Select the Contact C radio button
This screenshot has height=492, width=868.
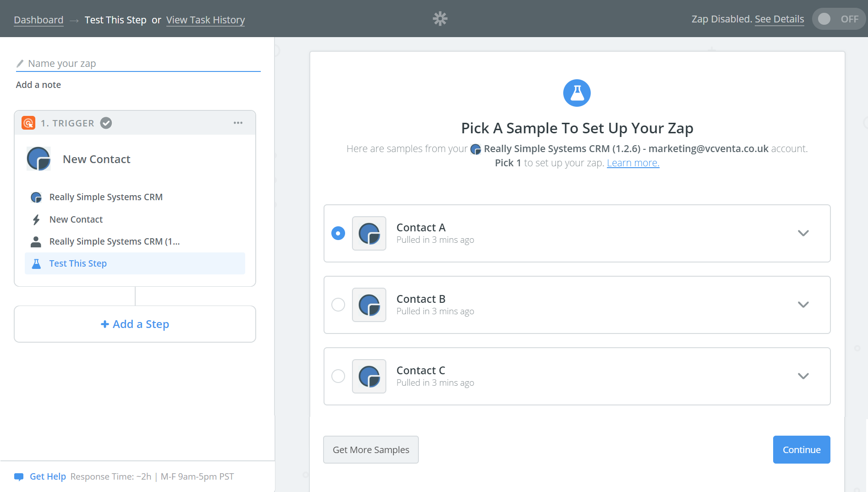tap(338, 376)
